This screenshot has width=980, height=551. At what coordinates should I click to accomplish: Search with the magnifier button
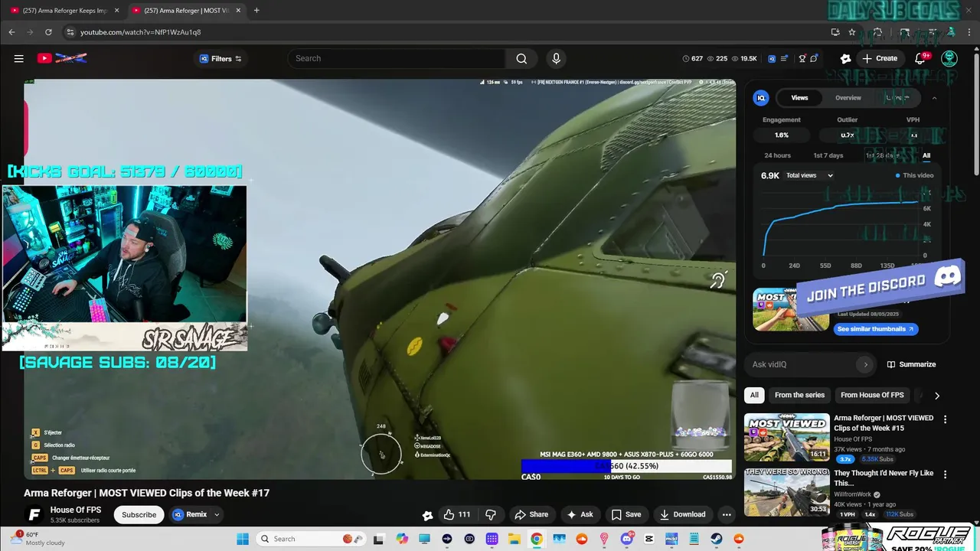pos(521,58)
